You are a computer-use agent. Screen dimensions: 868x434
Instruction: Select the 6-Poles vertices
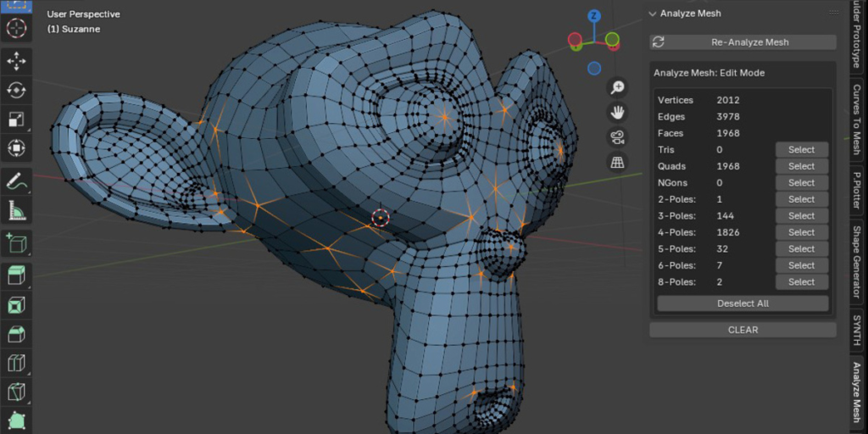(802, 265)
